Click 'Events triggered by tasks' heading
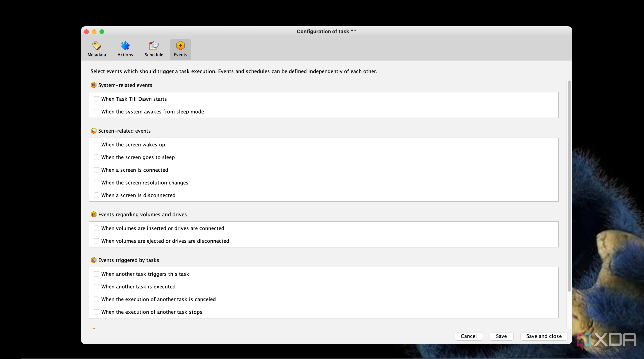This screenshot has height=359, width=644. tap(128, 260)
